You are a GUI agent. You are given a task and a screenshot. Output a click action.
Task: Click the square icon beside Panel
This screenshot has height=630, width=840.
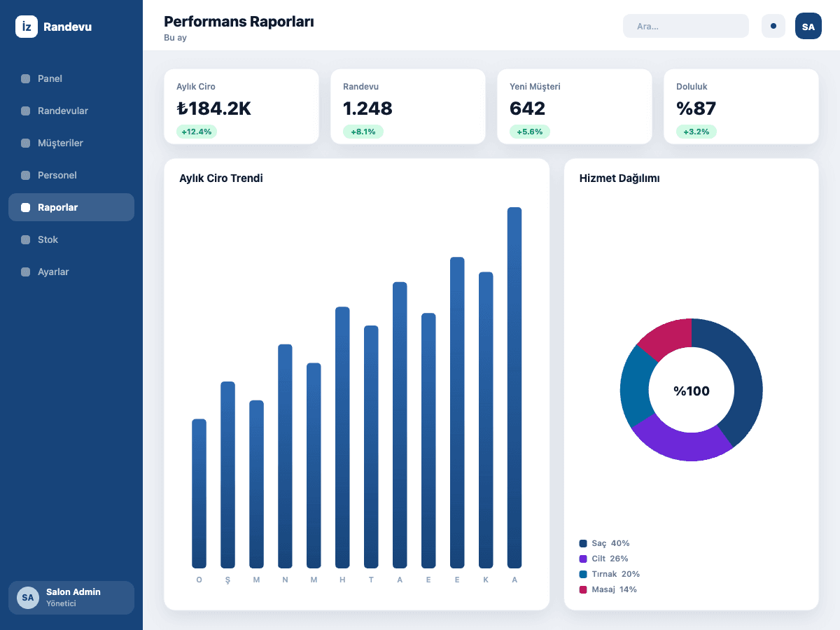(26, 78)
